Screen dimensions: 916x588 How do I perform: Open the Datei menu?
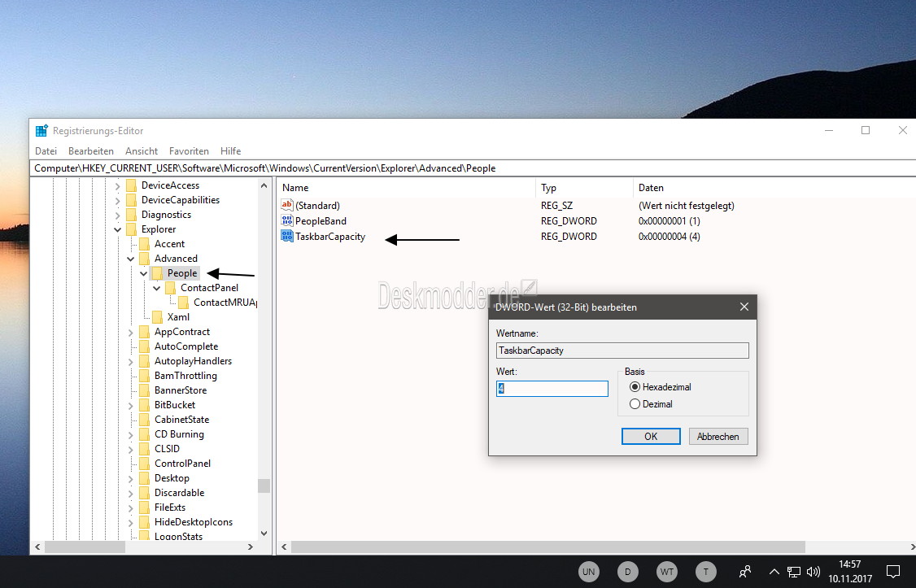(x=46, y=150)
